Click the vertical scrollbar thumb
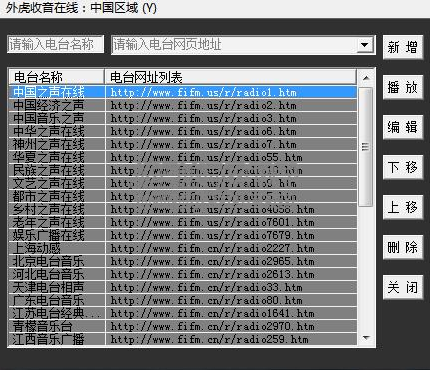 pyautogui.click(x=365, y=147)
